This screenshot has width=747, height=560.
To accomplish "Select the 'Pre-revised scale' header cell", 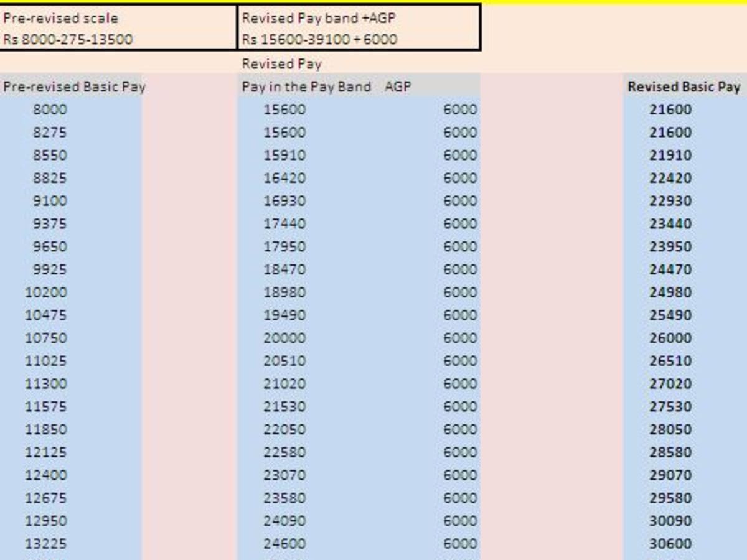I will pyautogui.click(x=60, y=18).
